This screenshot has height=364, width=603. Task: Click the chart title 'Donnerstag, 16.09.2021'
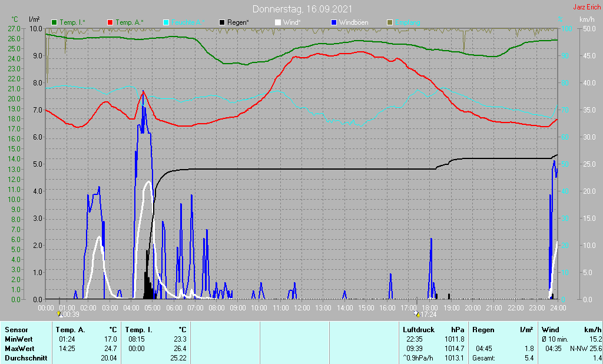[x=302, y=9]
